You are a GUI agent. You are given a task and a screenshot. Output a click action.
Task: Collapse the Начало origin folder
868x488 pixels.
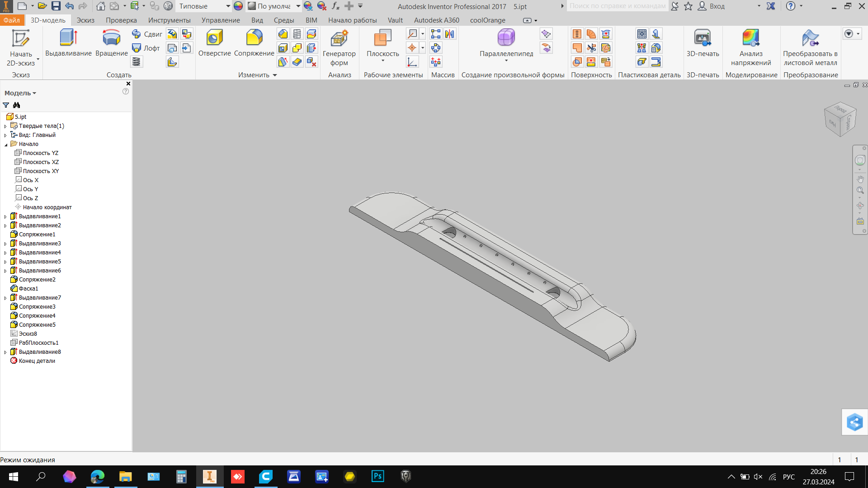pos(6,144)
